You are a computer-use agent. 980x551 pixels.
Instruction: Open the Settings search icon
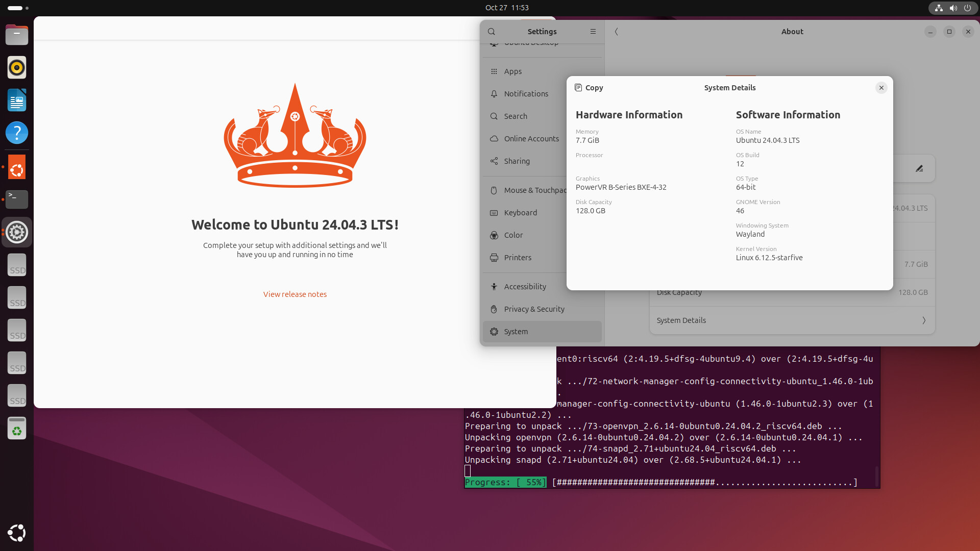coord(492,32)
